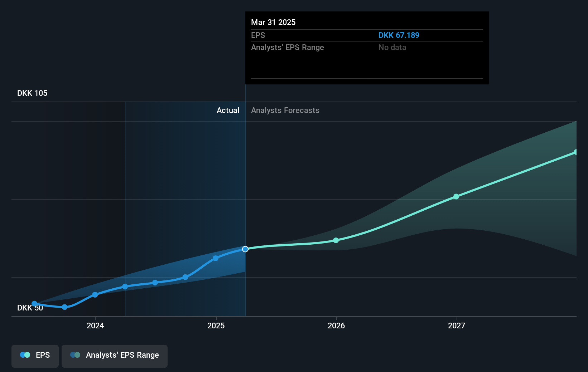
Task: Click the lowest EPS point in late 2023
Action: click(65, 307)
